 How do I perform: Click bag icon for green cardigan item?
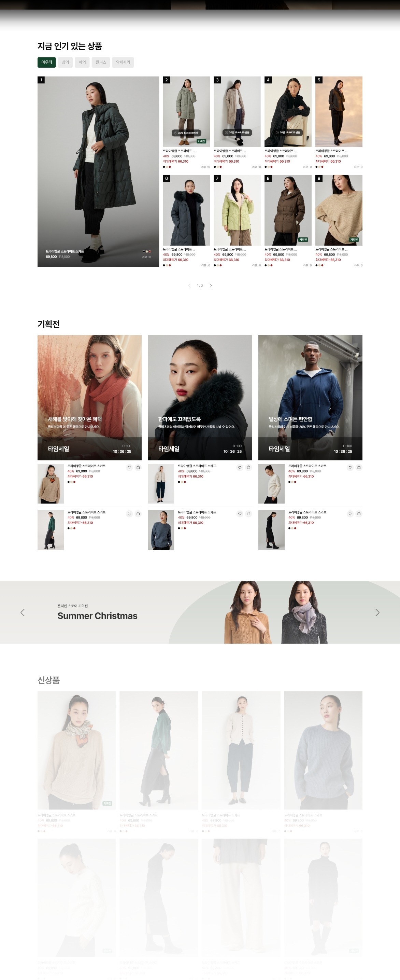pyautogui.click(x=138, y=514)
